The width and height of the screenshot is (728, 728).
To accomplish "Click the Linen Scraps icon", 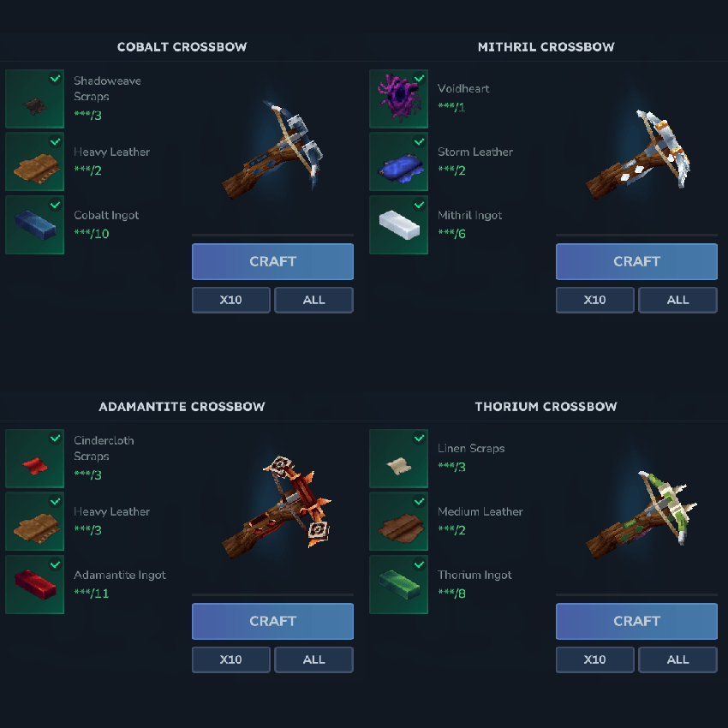I will point(398,458).
